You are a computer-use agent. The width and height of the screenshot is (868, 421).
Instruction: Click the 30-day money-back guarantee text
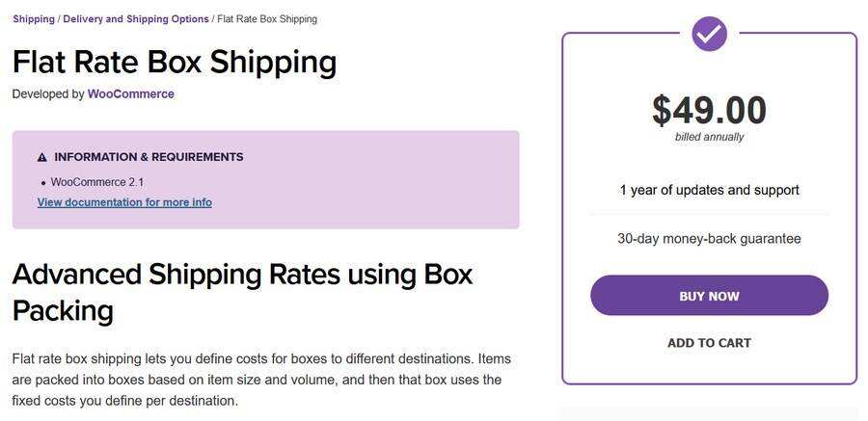pos(709,239)
